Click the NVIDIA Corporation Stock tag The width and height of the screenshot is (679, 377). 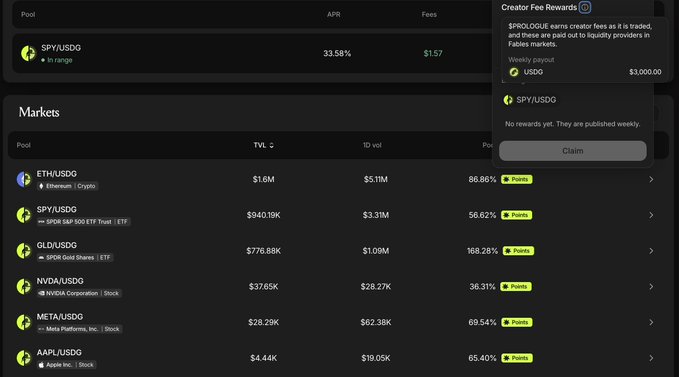pyautogui.click(x=79, y=293)
